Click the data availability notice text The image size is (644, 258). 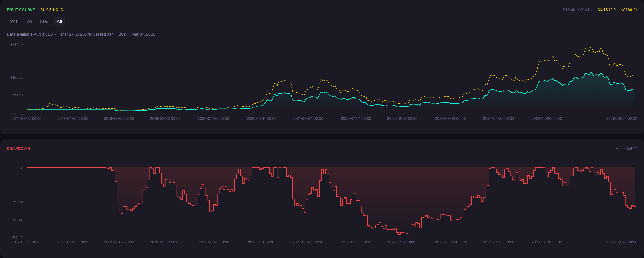coord(81,34)
